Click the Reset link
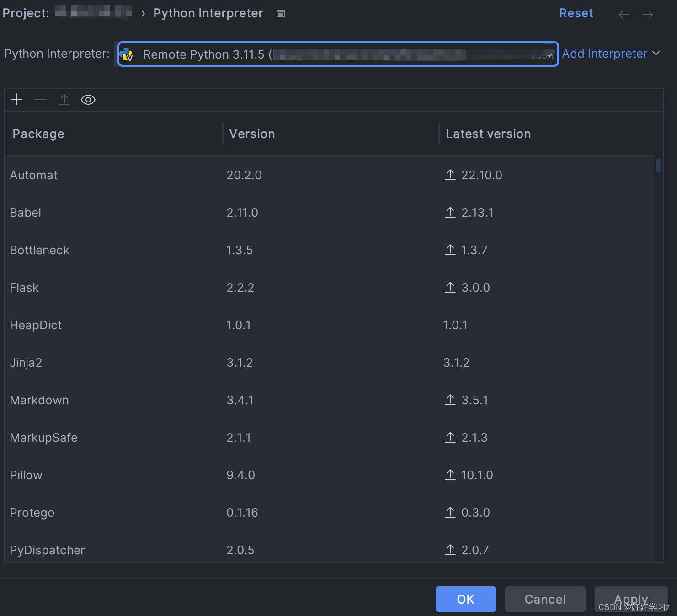Screen dimensions: 677x616 576,13
